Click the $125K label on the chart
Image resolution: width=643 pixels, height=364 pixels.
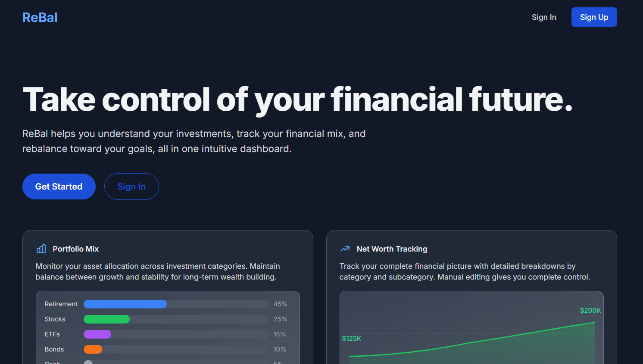coord(352,339)
